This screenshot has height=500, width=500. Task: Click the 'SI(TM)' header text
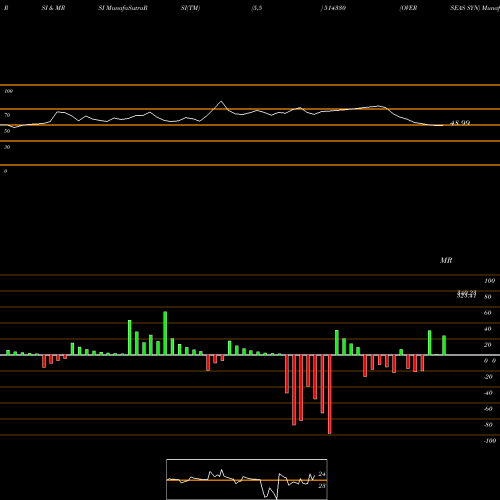click(x=190, y=8)
